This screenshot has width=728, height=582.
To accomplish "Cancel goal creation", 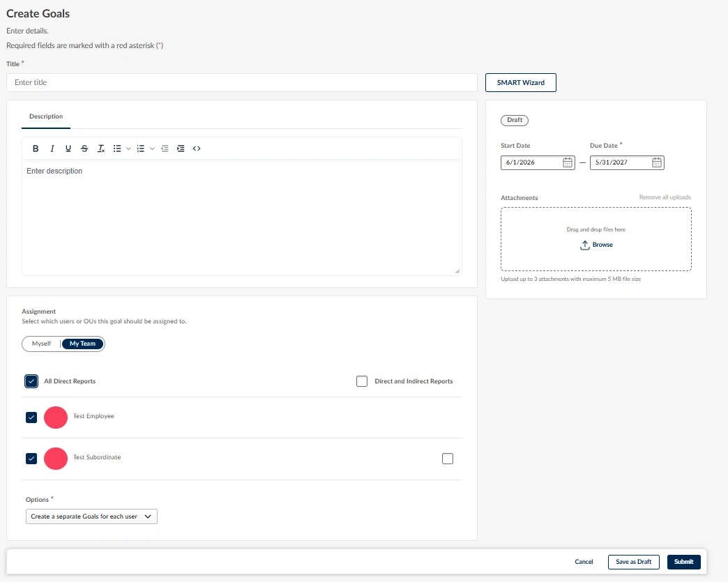I will coord(584,562).
